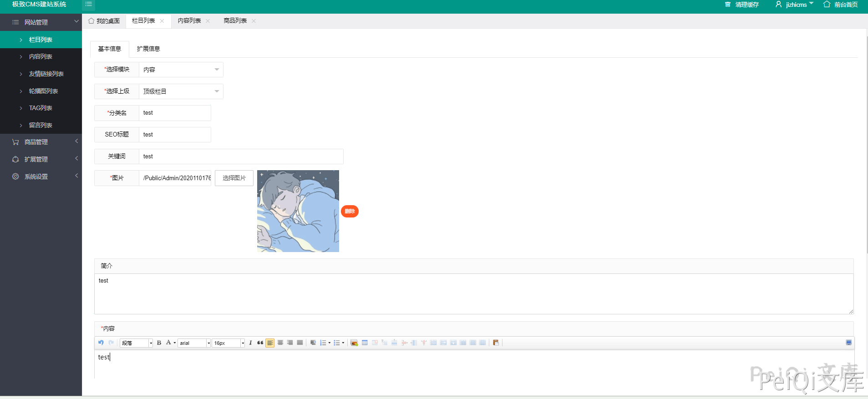
Task: Switch to the 扩展信息 tab
Action: tap(148, 49)
